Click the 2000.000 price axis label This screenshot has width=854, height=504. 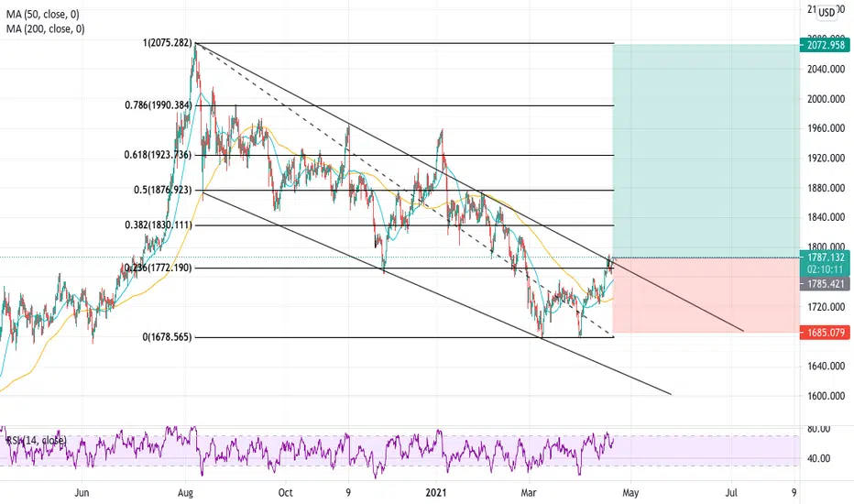(826, 99)
